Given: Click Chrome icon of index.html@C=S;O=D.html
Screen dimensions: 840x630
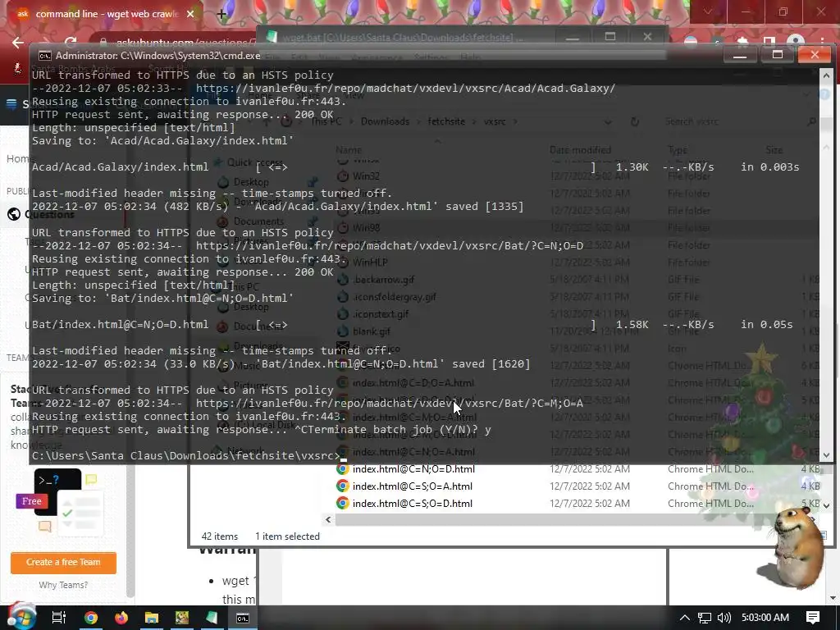Looking at the screenshot, I should click(x=342, y=504).
